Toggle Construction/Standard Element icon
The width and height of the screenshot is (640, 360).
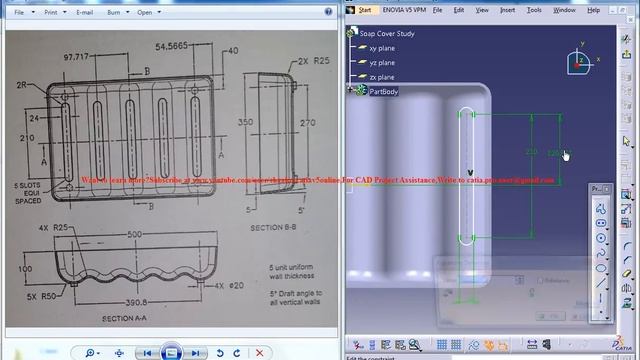(473, 345)
